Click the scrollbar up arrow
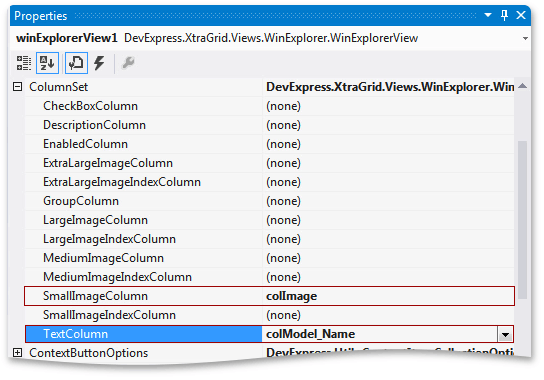 pos(522,86)
